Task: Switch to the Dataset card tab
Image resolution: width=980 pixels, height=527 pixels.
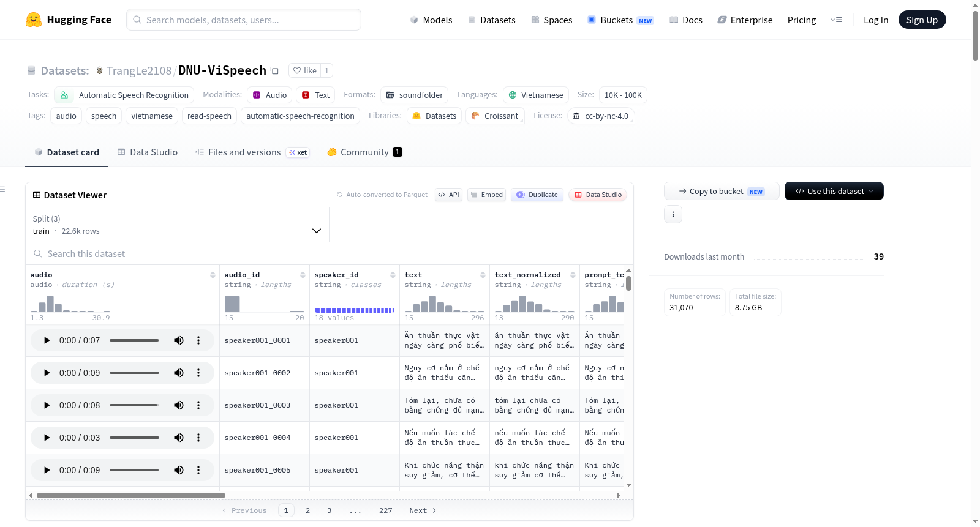Action: (x=67, y=152)
